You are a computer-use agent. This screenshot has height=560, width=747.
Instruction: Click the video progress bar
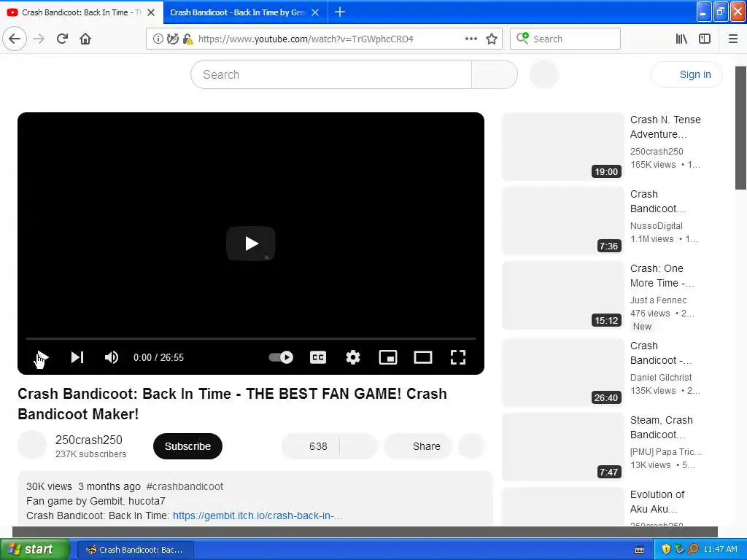click(x=251, y=338)
